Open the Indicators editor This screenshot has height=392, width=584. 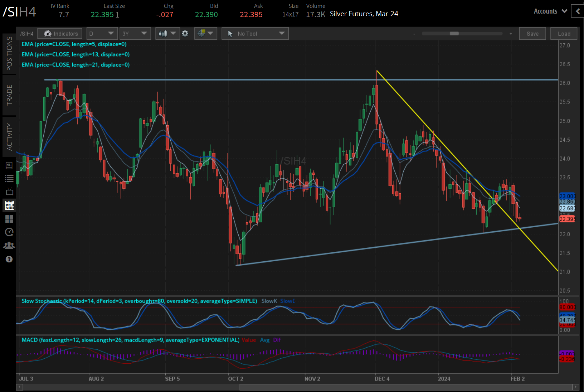tap(59, 33)
